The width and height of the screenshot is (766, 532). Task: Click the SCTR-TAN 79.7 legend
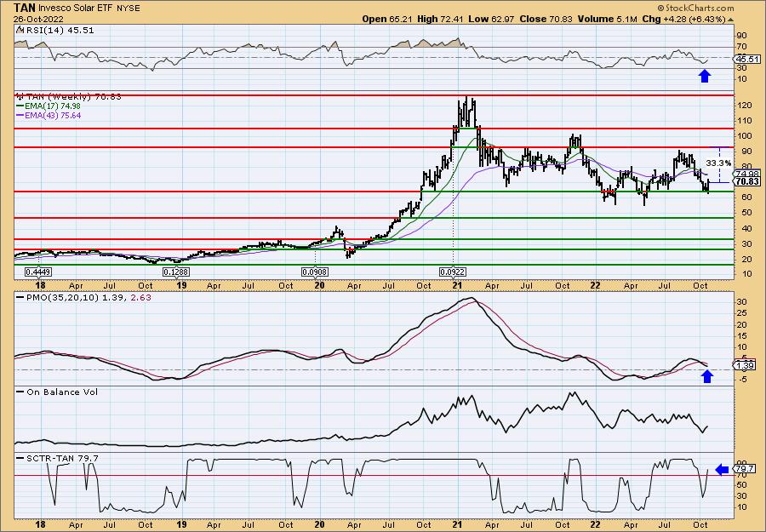point(57,458)
